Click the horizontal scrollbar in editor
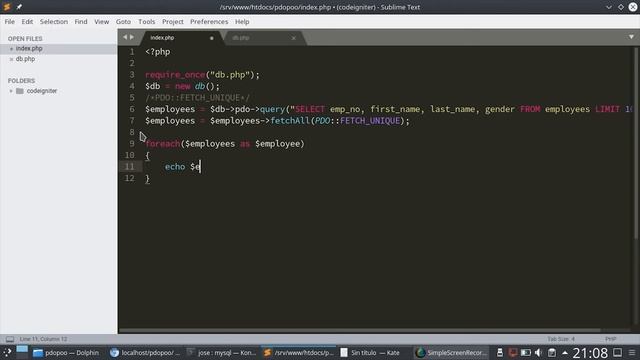The width and height of the screenshot is (640, 360). [359, 330]
